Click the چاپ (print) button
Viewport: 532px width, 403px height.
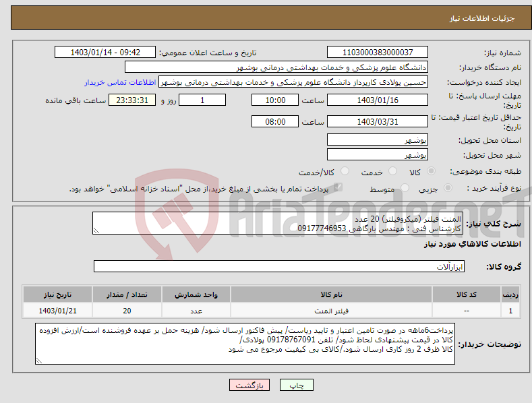pos(296,385)
